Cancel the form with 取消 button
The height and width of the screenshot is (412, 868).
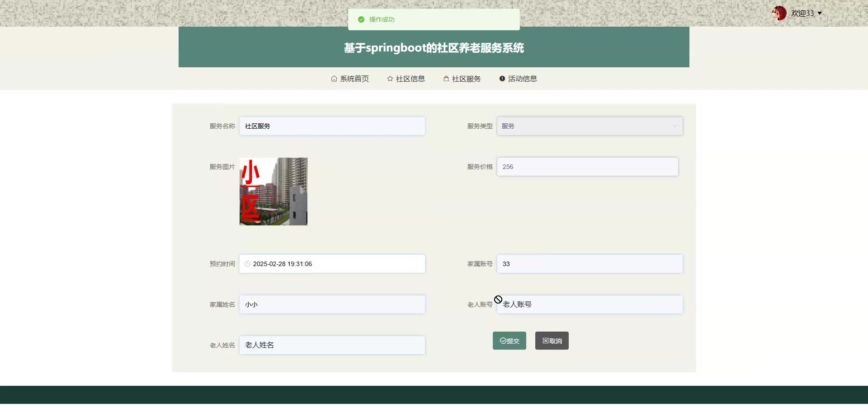(552, 341)
